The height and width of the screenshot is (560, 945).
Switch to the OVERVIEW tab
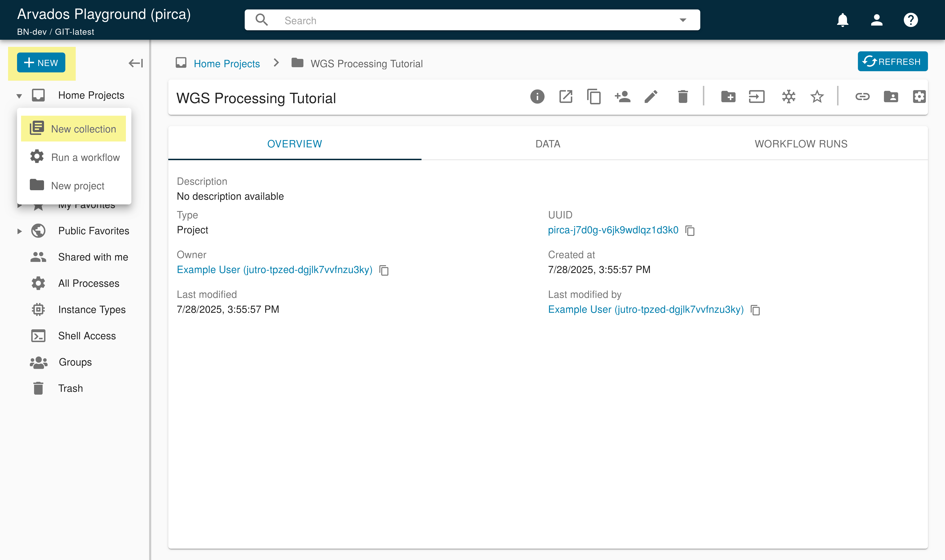point(294,143)
